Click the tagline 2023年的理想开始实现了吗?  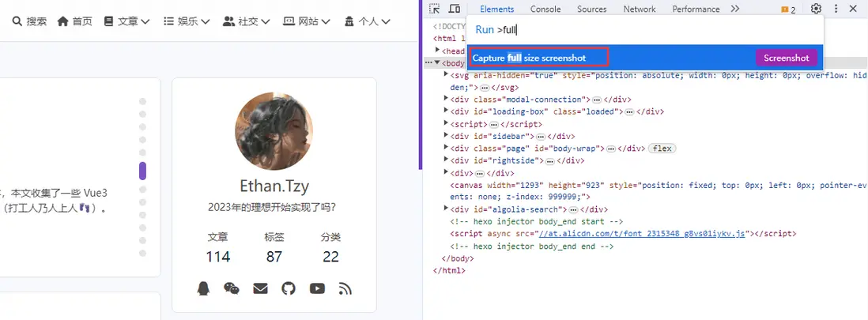pyautogui.click(x=272, y=208)
